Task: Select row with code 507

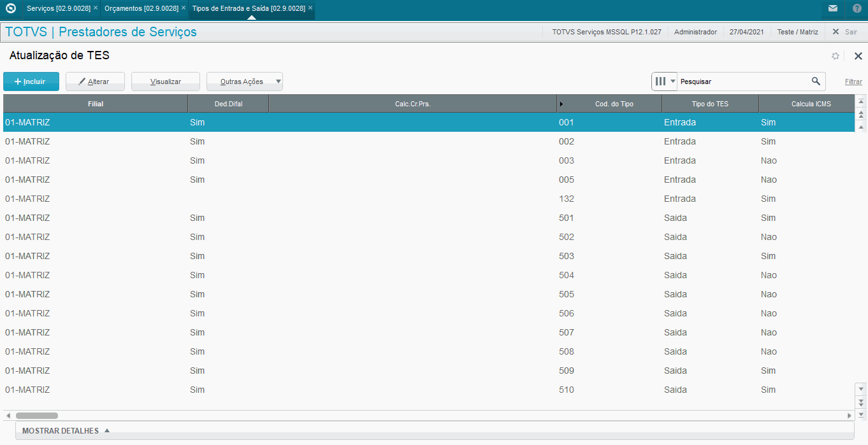Action: (x=429, y=332)
